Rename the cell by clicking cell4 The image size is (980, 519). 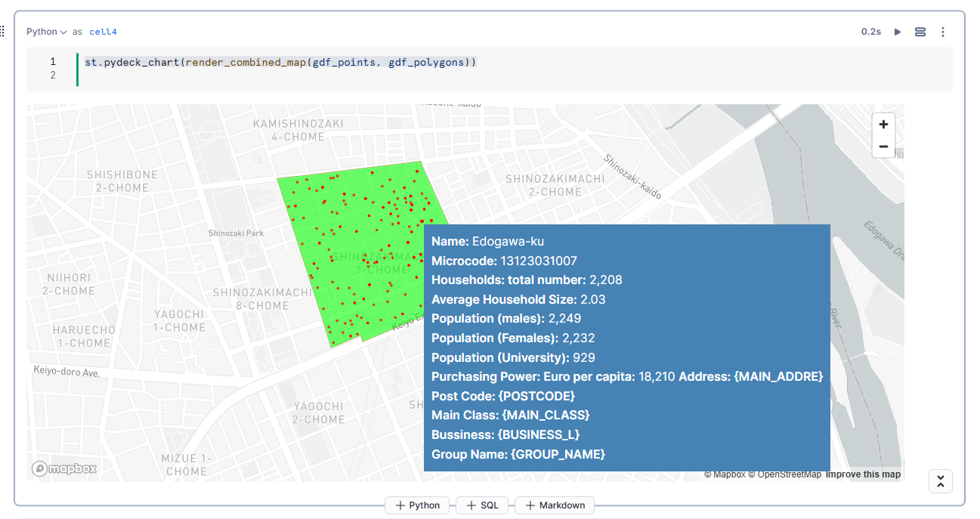(103, 32)
